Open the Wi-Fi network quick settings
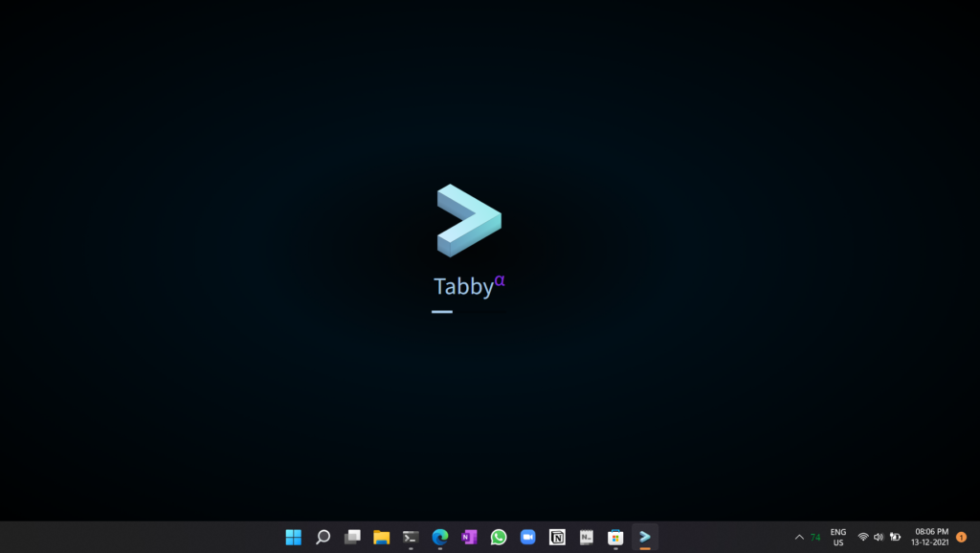This screenshot has width=980, height=553. 863,538
